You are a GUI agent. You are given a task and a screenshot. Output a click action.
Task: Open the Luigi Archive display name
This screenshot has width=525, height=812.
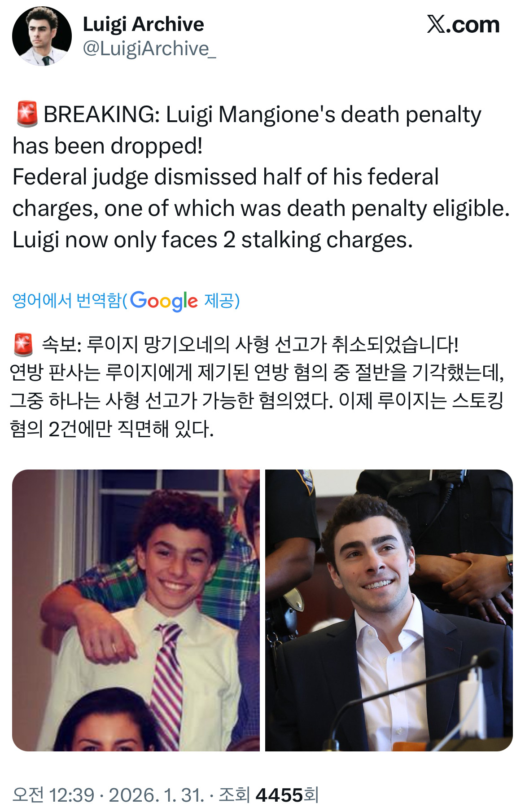144,24
